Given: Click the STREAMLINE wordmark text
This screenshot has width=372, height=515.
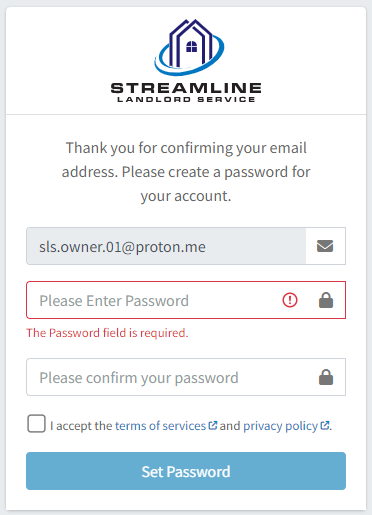Looking at the screenshot, I should click(x=186, y=88).
